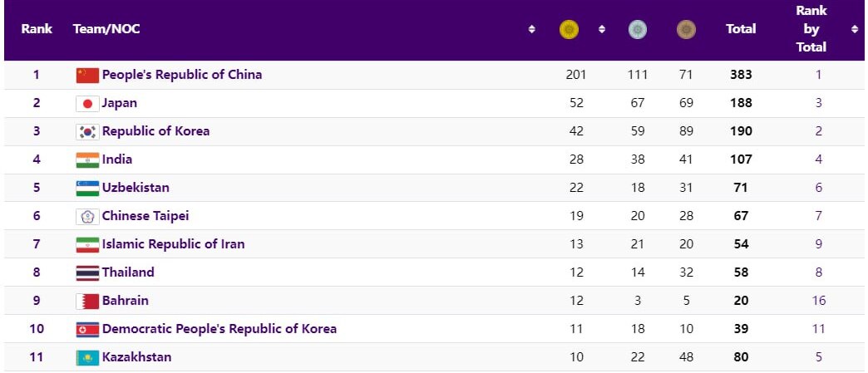The width and height of the screenshot is (868, 373).
Task: Click the Kazakhstan flag icon
Action: pyautogui.click(x=87, y=357)
